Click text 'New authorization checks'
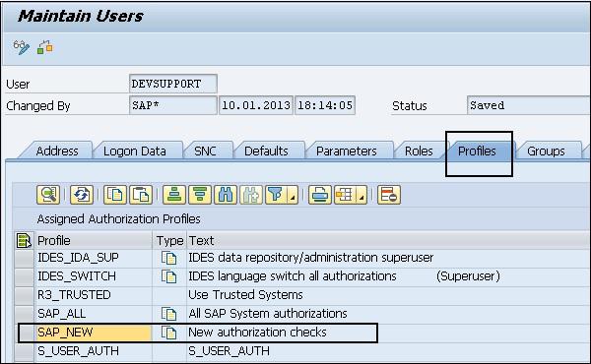This screenshot has width=591, height=364. [x=257, y=333]
